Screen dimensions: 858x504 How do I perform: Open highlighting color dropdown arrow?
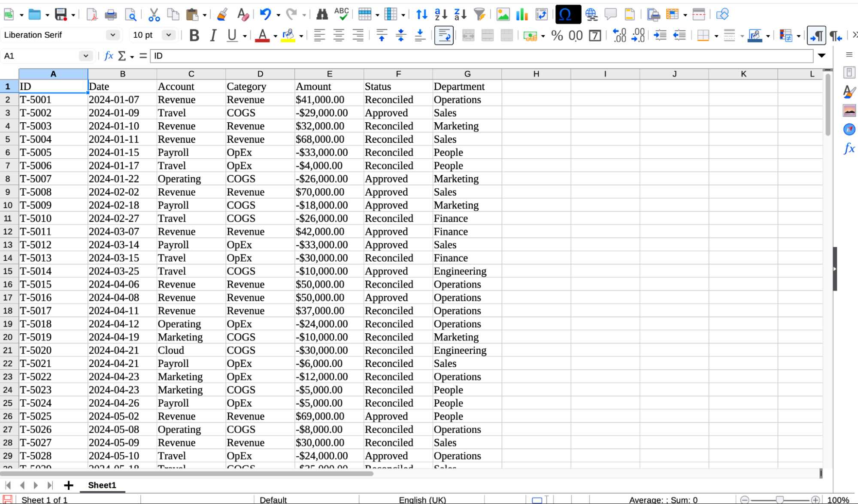[x=301, y=36]
